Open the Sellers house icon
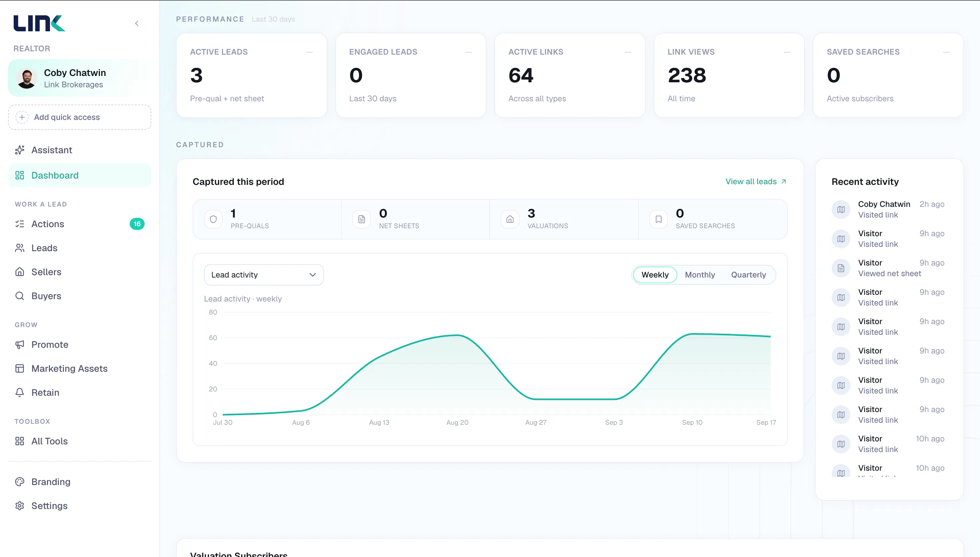The height and width of the screenshot is (557, 980). point(20,272)
